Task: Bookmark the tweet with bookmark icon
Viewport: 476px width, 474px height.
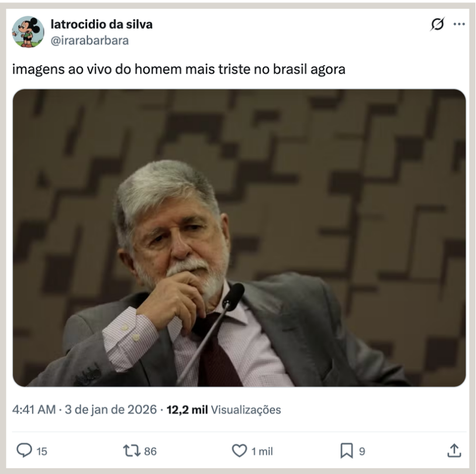Action: [x=346, y=451]
